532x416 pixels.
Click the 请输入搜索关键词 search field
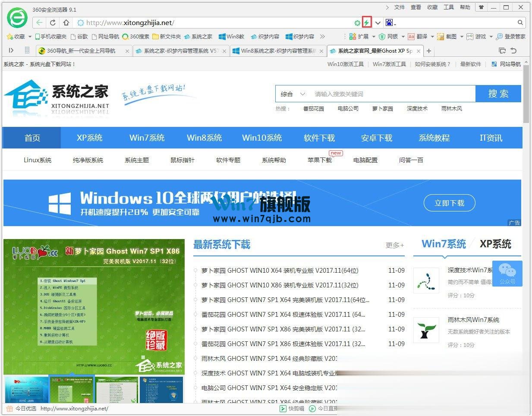(393, 94)
